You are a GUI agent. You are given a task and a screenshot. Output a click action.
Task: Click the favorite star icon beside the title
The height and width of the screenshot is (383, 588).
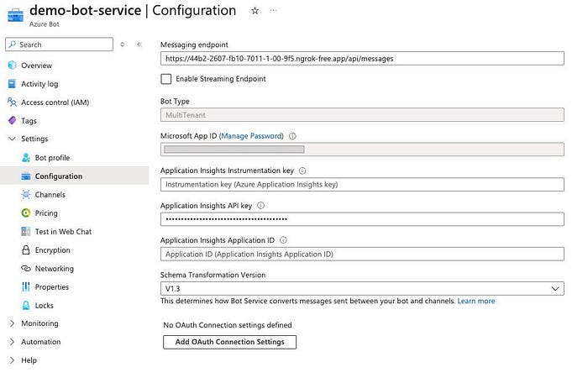click(x=255, y=11)
